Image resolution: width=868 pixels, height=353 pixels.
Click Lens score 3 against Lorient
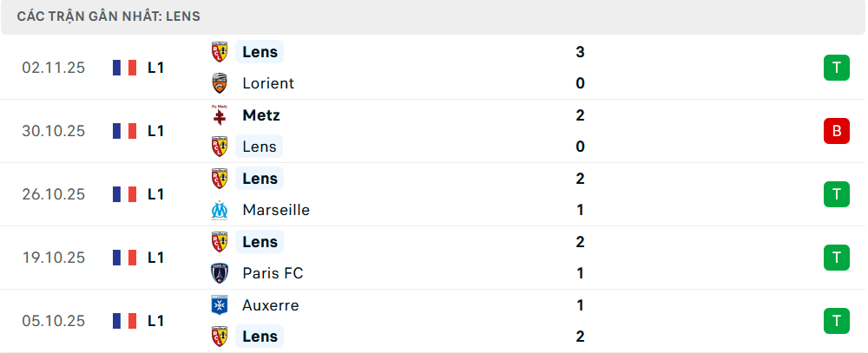click(580, 52)
